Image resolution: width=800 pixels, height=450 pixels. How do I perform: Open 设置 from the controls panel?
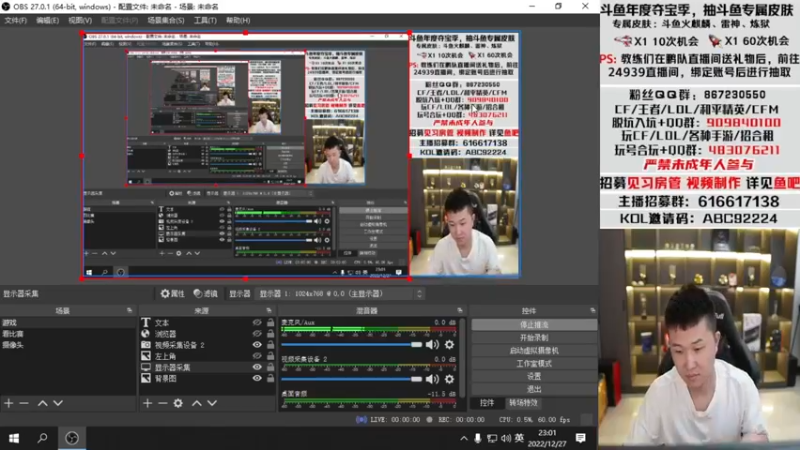tap(534, 376)
